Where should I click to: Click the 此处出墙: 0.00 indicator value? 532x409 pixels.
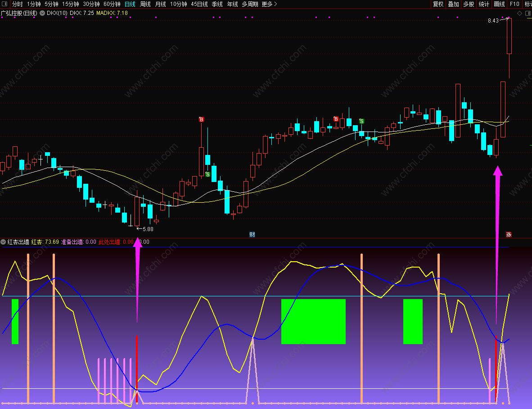[116, 242]
